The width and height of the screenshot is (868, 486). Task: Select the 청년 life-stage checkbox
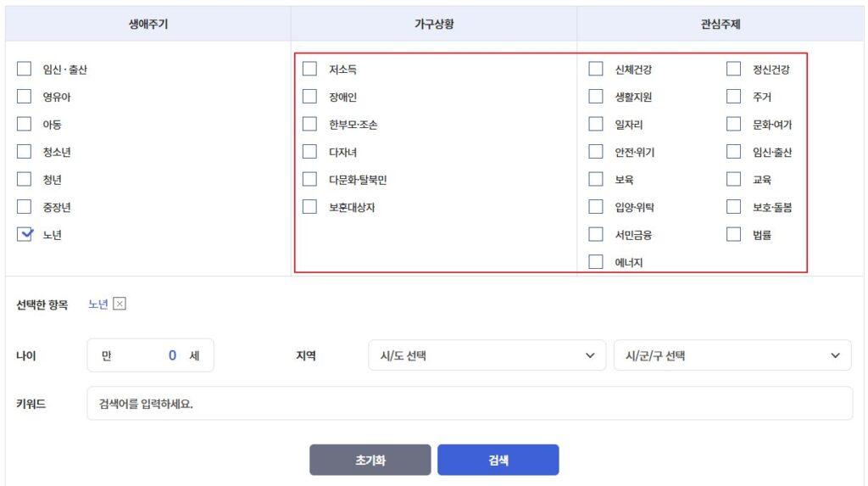25,180
